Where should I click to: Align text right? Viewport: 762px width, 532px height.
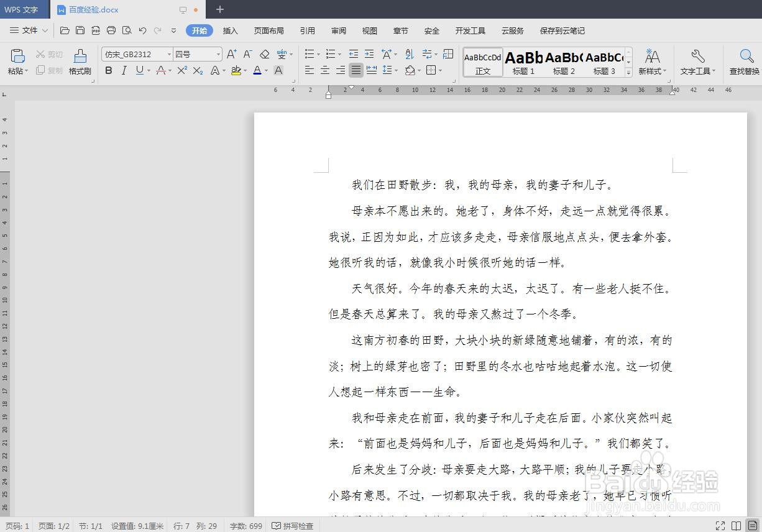click(x=340, y=71)
